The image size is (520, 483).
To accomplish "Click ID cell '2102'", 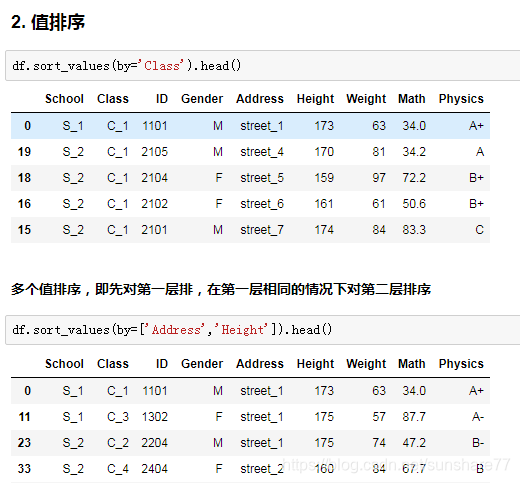I will tap(155, 204).
